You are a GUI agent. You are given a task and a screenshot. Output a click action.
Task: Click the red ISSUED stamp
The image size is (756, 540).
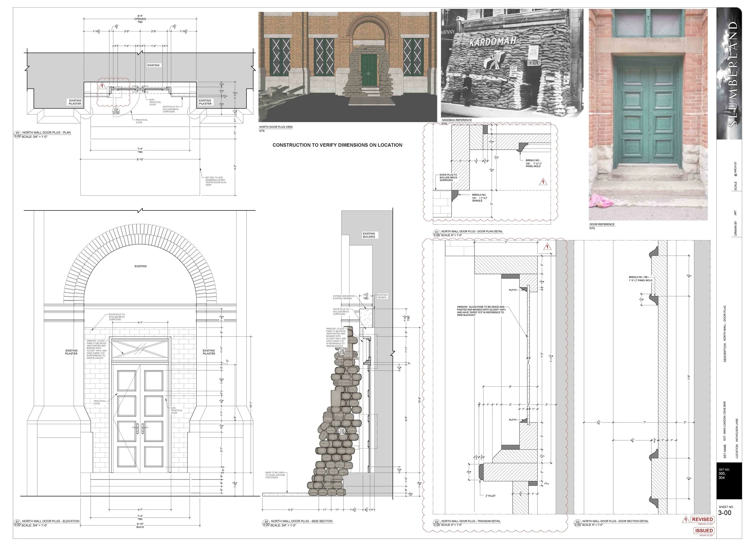point(703,531)
